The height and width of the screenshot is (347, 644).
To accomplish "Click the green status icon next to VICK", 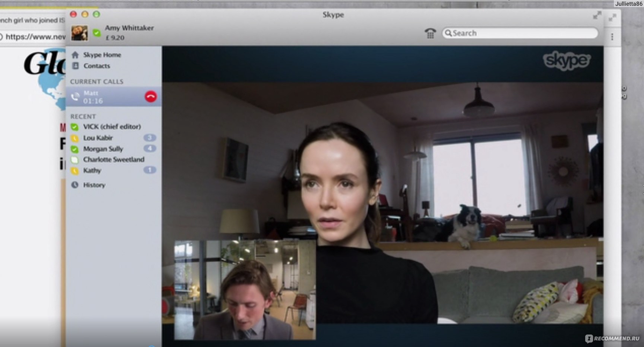I will click(75, 127).
